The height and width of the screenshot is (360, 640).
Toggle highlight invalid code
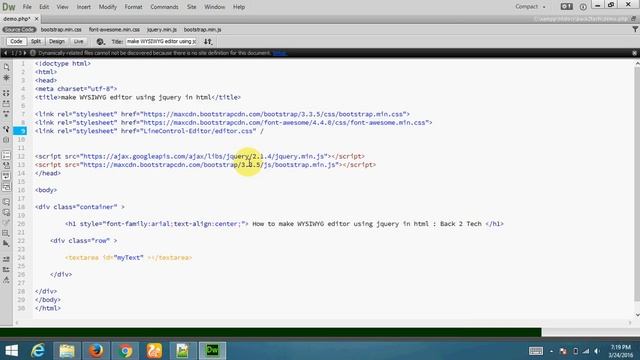click(x=6, y=165)
